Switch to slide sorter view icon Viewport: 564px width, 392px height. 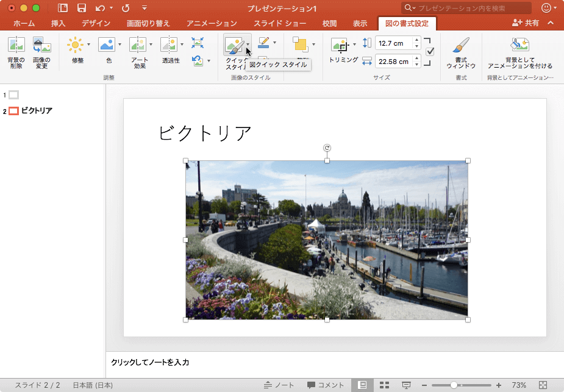[x=385, y=385]
